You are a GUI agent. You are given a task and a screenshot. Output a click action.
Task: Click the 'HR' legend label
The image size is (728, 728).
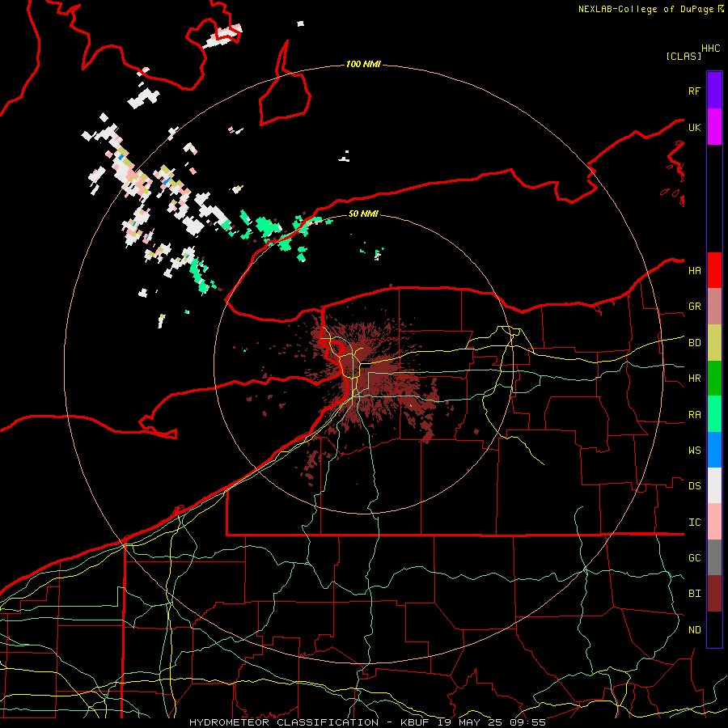694,379
